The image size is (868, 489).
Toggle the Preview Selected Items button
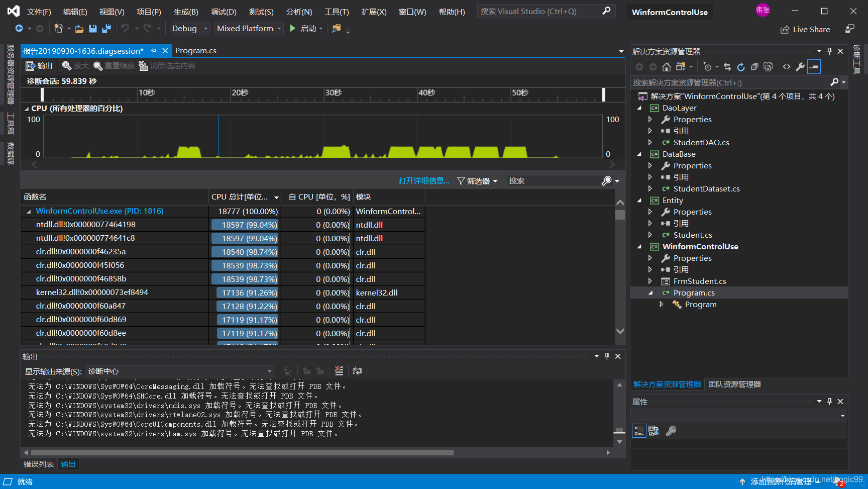click(814, 67)
